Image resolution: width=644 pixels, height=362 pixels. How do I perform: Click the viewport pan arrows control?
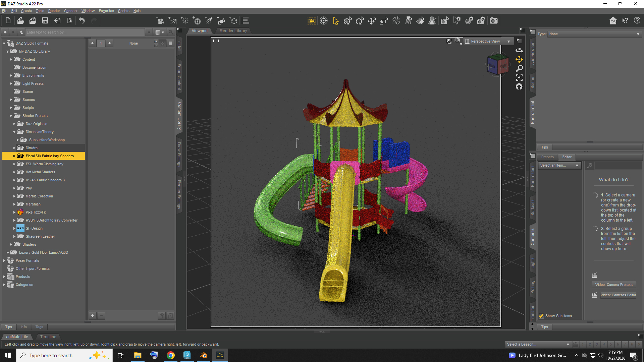[519, 59]
